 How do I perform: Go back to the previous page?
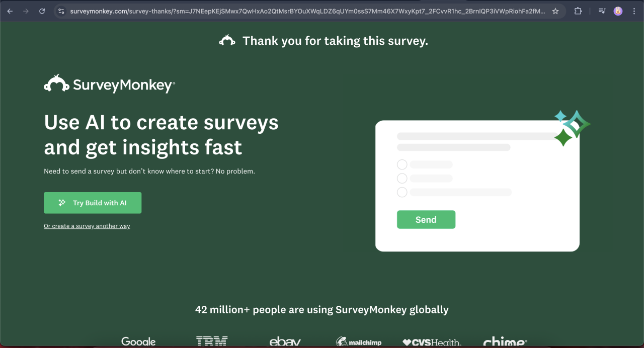coord(10,11)
